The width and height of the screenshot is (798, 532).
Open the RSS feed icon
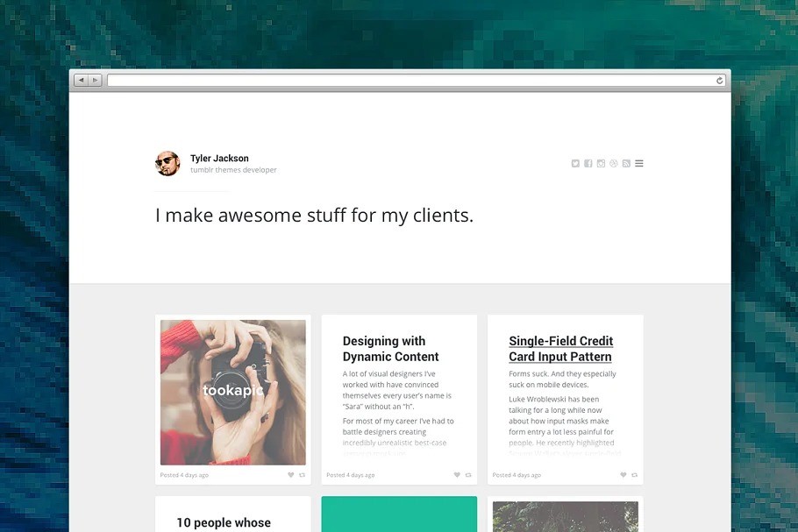point(626,163)
